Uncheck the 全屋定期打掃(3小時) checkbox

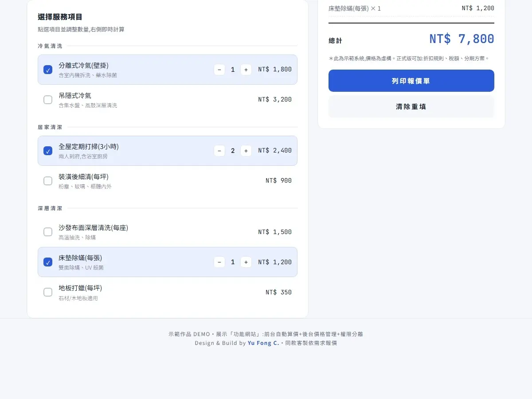(48, 151)
